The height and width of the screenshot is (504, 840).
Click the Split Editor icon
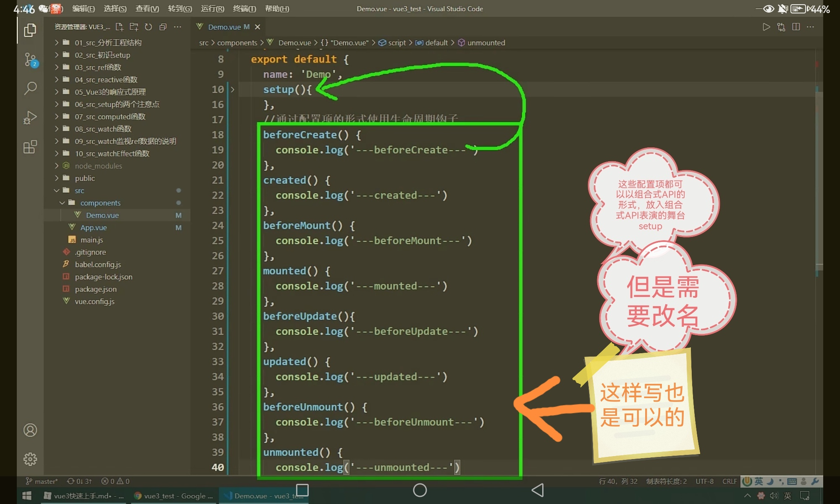795,27
